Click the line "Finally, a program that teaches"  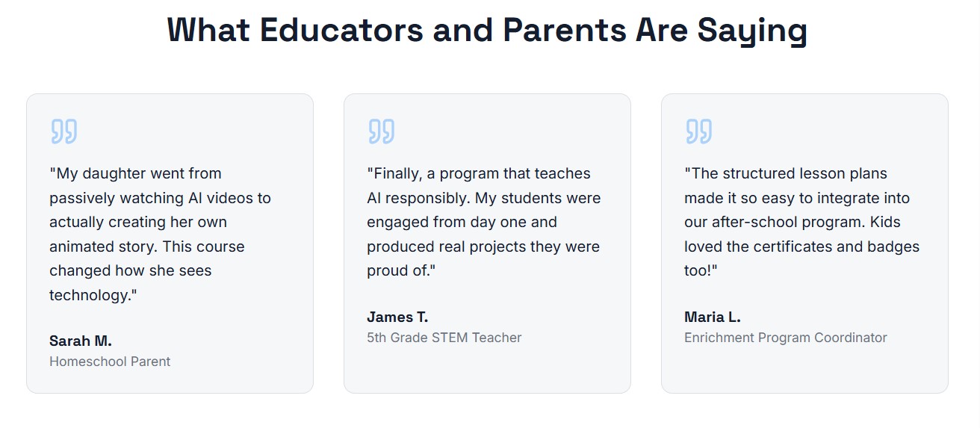pyautogui.click(x=479, y=173)
